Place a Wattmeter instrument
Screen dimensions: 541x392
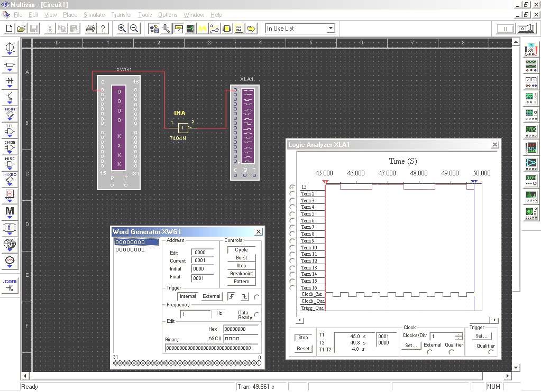click(x=531, y=82)
